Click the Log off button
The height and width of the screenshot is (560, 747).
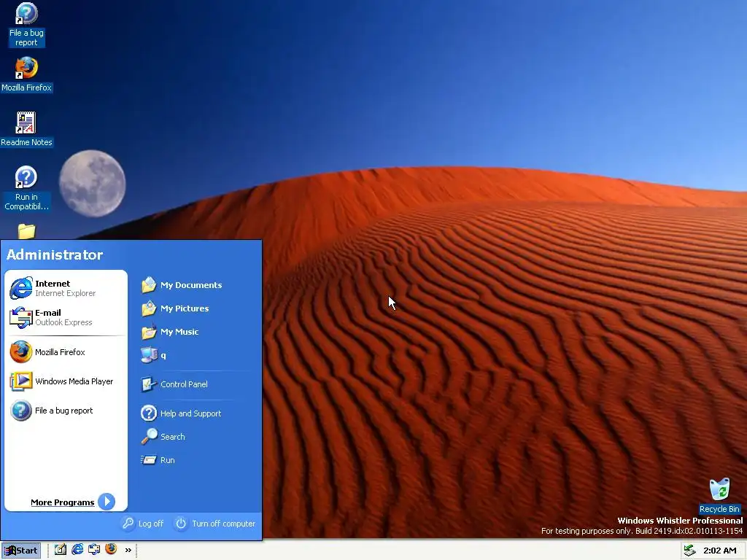[x=142, y=524]
